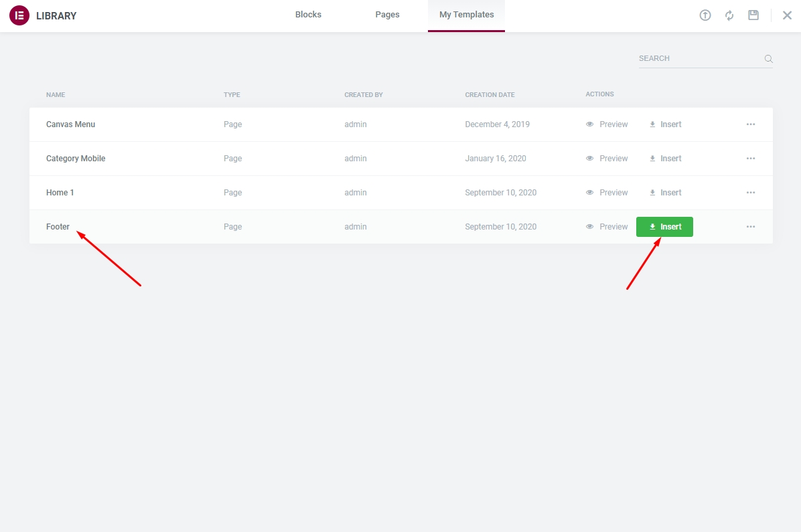This screenshot has height=532, width=801.
Task: Sync the library with refresh icon
Action: pyautogui.click(x=729, y=15)
